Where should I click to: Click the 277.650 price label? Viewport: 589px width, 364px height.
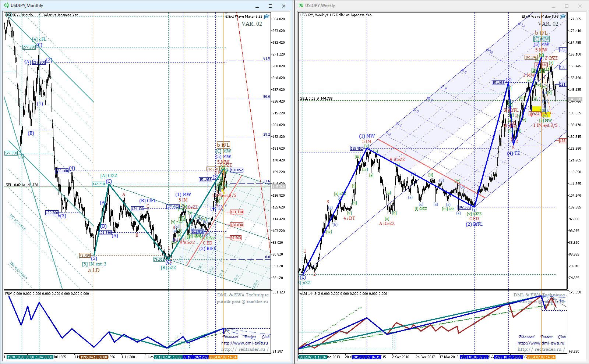click(x=29, y=47)
